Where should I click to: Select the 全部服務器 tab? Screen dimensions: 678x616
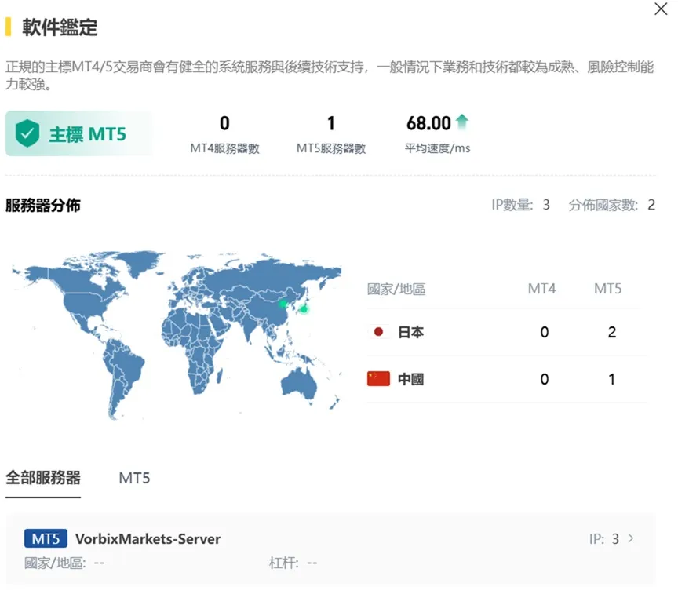point(43,478)
